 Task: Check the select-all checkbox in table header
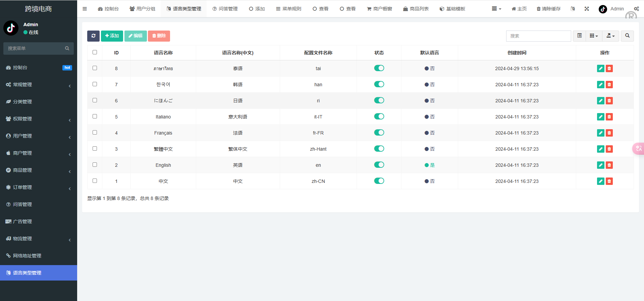click(95, 52)
